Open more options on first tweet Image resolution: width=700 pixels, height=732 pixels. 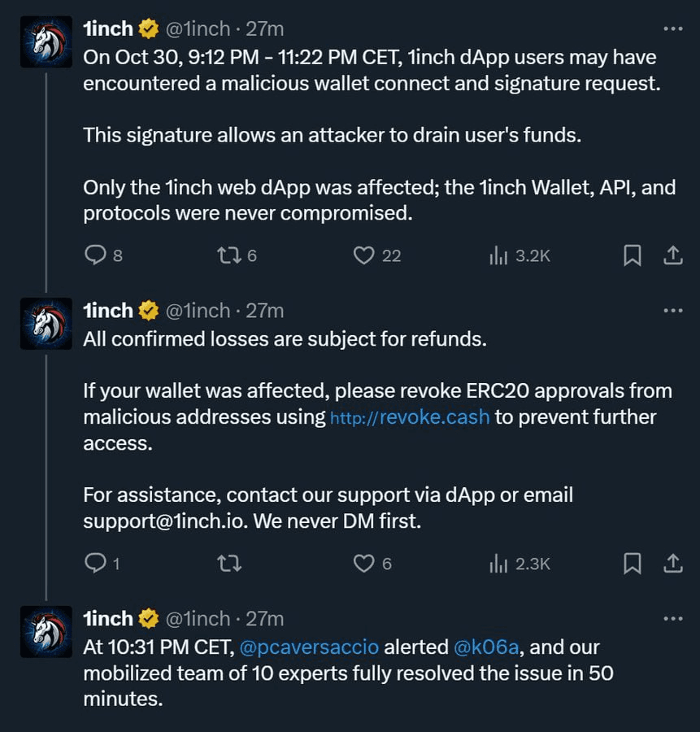point(673,28)
